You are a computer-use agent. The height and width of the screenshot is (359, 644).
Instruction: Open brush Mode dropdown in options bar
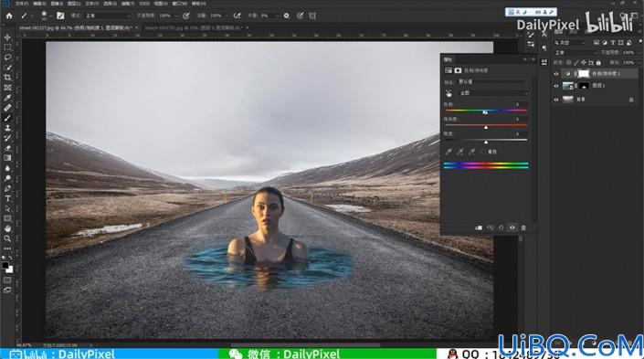click(108, 16)
